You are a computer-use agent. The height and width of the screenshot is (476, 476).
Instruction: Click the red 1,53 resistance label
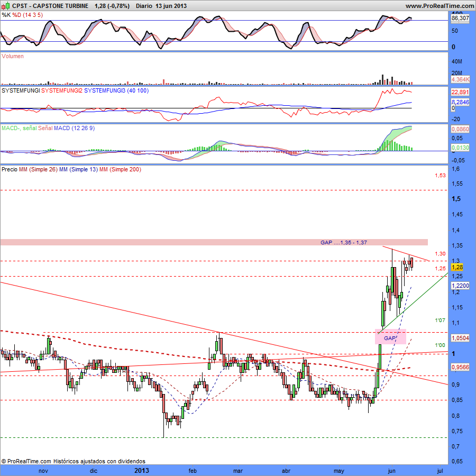click(x=440, y=175)
